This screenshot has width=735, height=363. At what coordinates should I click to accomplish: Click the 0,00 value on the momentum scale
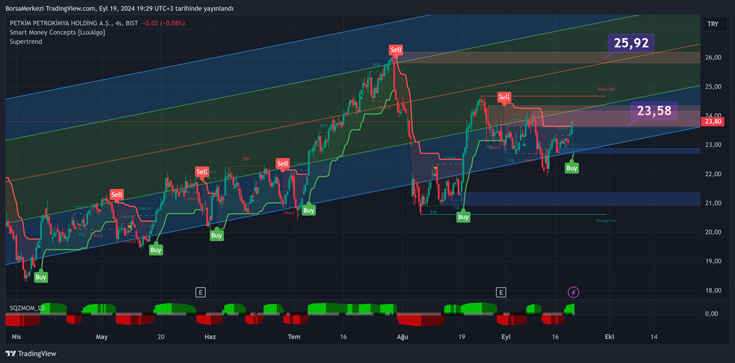[713, 313]
